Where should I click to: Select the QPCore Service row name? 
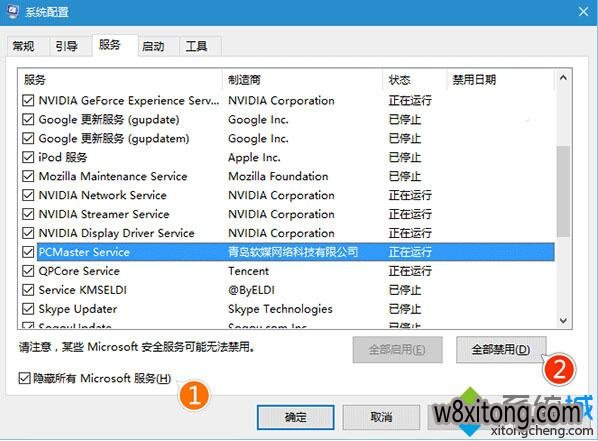(79, 271)
